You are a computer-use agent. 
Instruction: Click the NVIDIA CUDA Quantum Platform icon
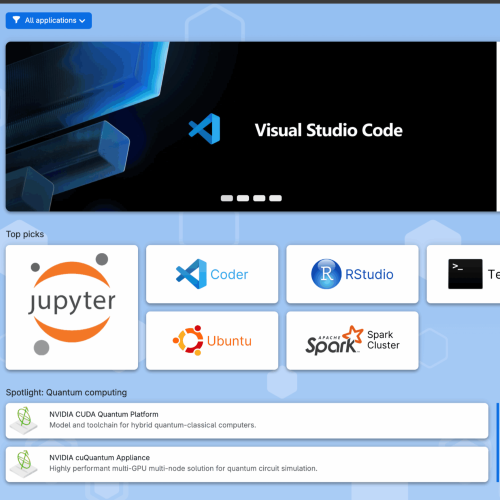24,421
